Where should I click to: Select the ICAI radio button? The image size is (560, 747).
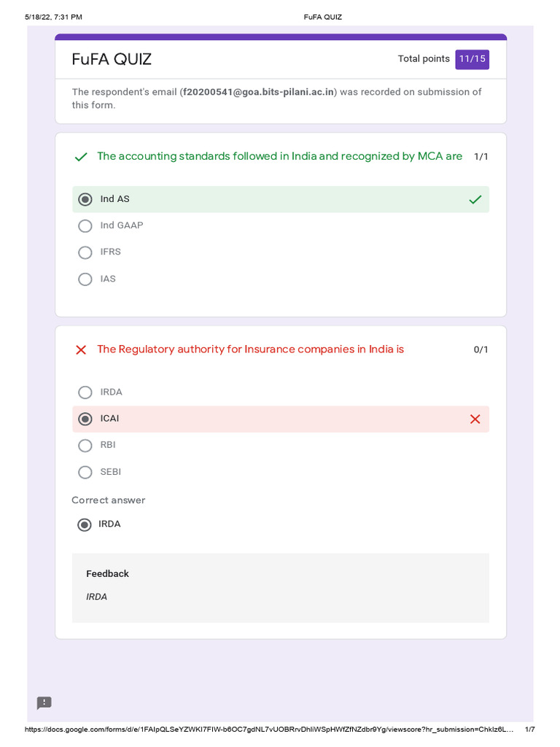[x=85, y=419]
